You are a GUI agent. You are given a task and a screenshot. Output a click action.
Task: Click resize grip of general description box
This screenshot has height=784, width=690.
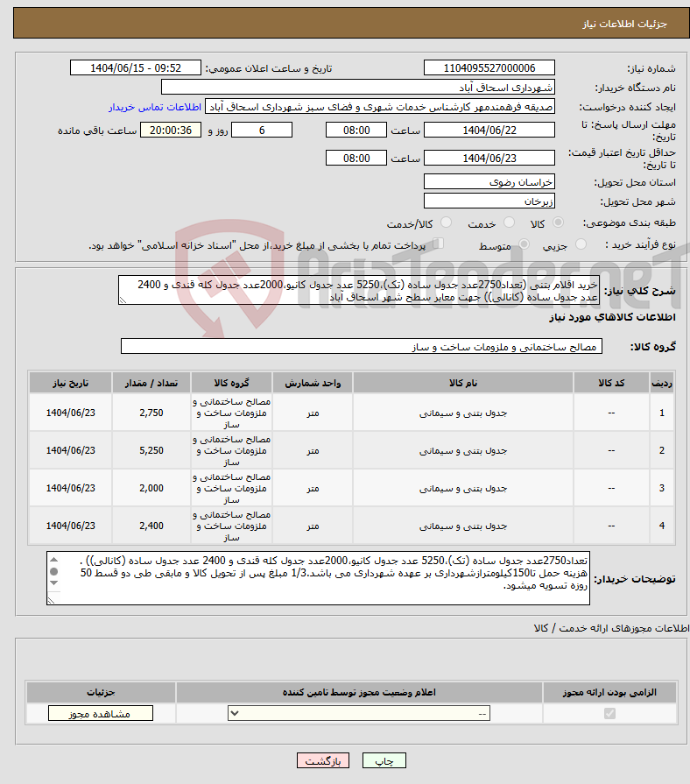coord(123,300)
